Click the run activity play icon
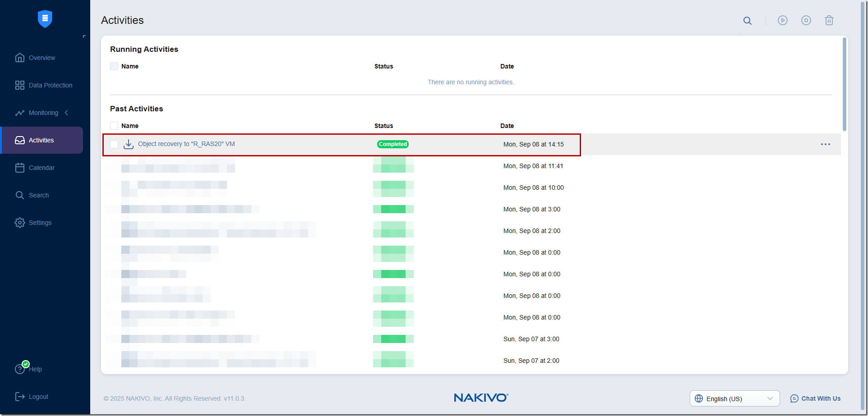Viewport: 868px width, 416px height. point(783,20)
